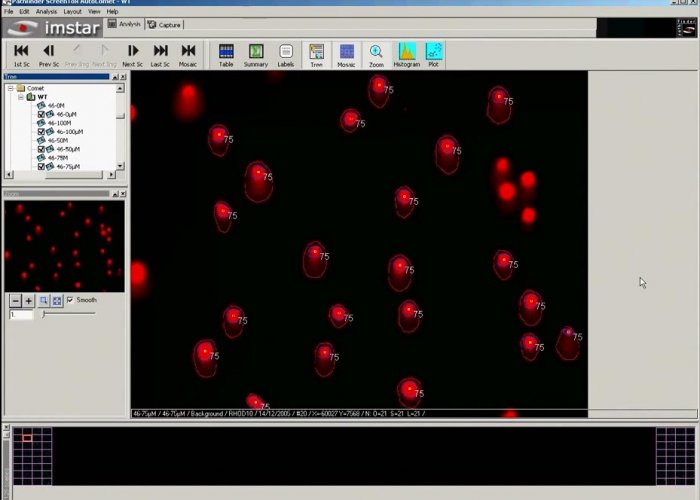Click the Tree panel scroll right arrow
This screenshot has width=700, height=500.
click(112, 175)
